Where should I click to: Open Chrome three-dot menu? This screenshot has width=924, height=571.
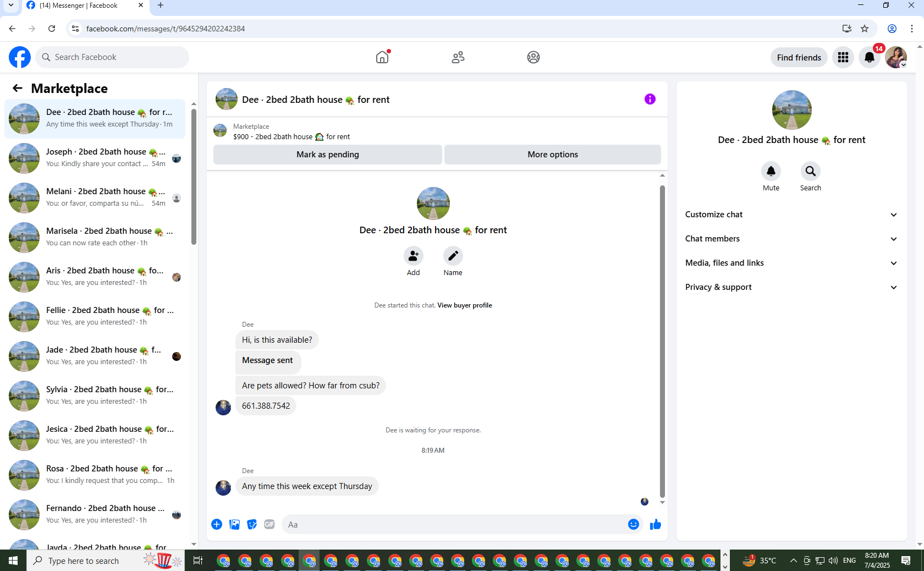pyautogui.click(x=912, y=29)
